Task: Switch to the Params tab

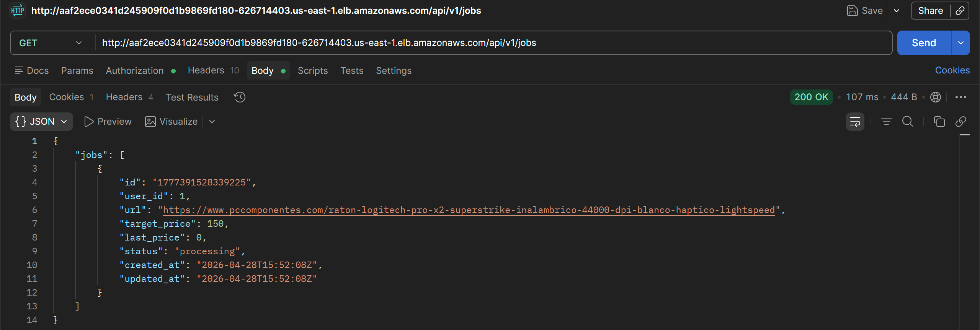Action: pos(77,70)
